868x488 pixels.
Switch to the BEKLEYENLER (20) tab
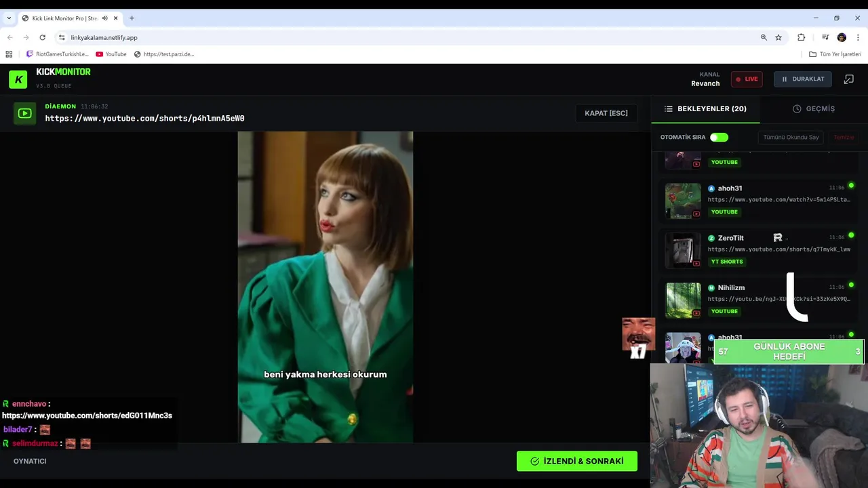click(x=705, y=108)
